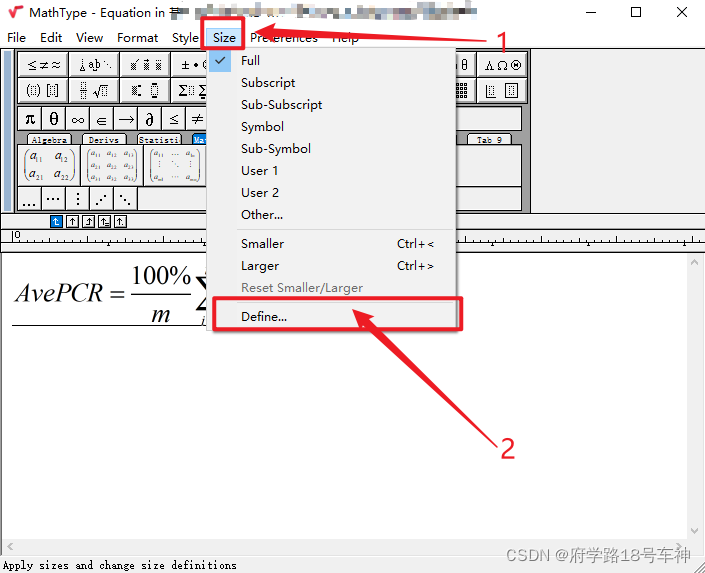
Task: Open the fraction and radical templates palette
Action: pos(94,90)
